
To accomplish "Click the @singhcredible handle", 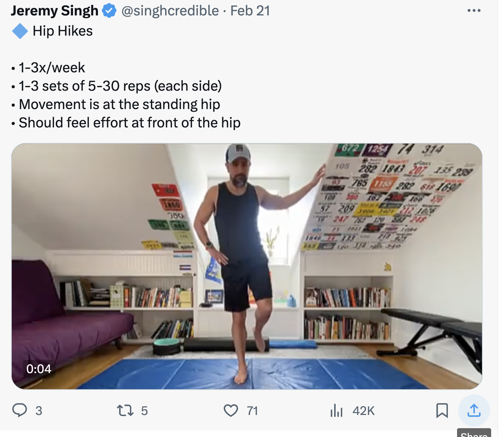I will point(170,11).
